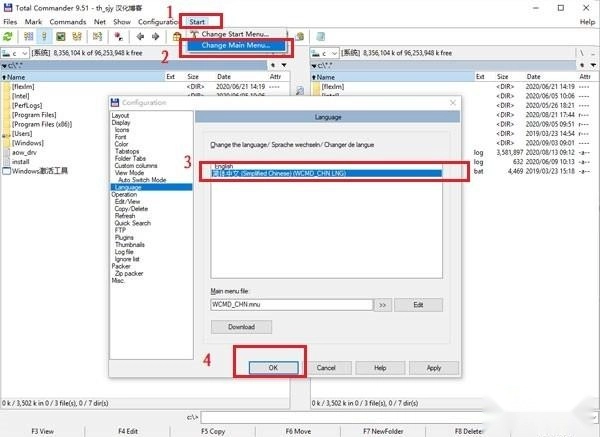Click the >> button beside Main menu file
600x437 pixels.
point(383,304)
